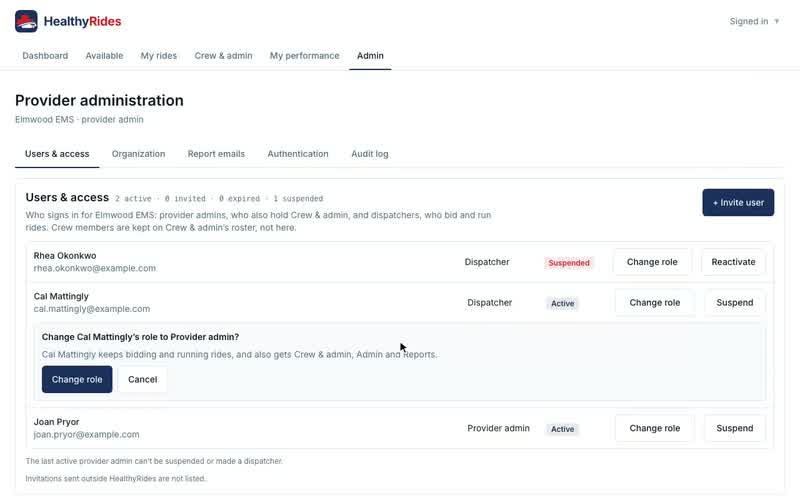Open the Authentication sub-tab
800x500 pixels.
pos(298,154)
